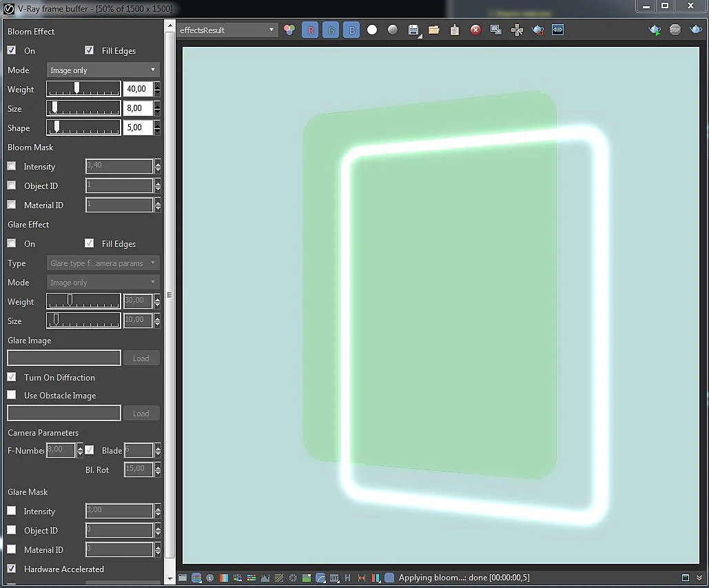The height and width of the screenshot is (588, 709).
Task: Load image using the folder icon
Action: coord(434,30)
